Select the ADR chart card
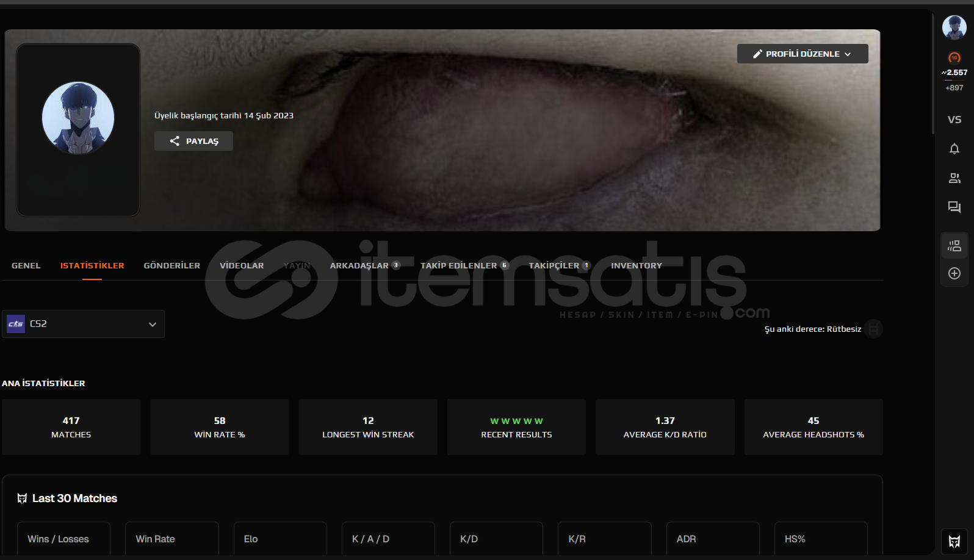The width and height of the screenshot is (974, 560). coord(713,539)
